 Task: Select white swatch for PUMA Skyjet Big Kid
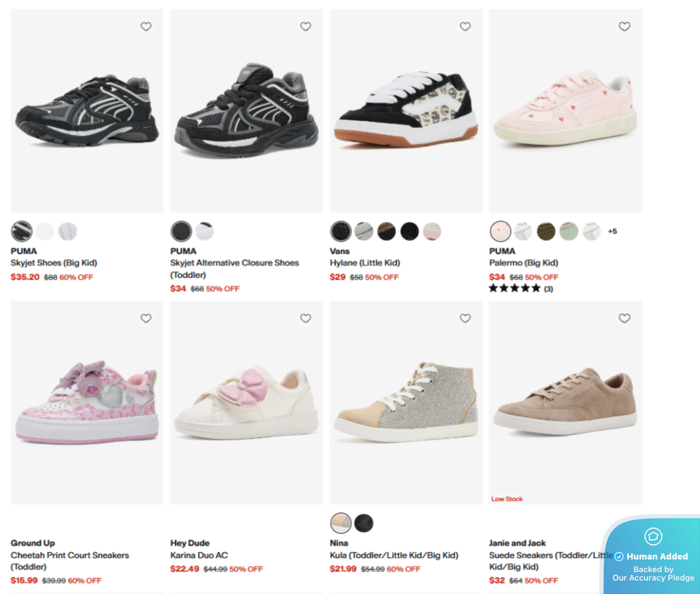click(x=44, y=231)
